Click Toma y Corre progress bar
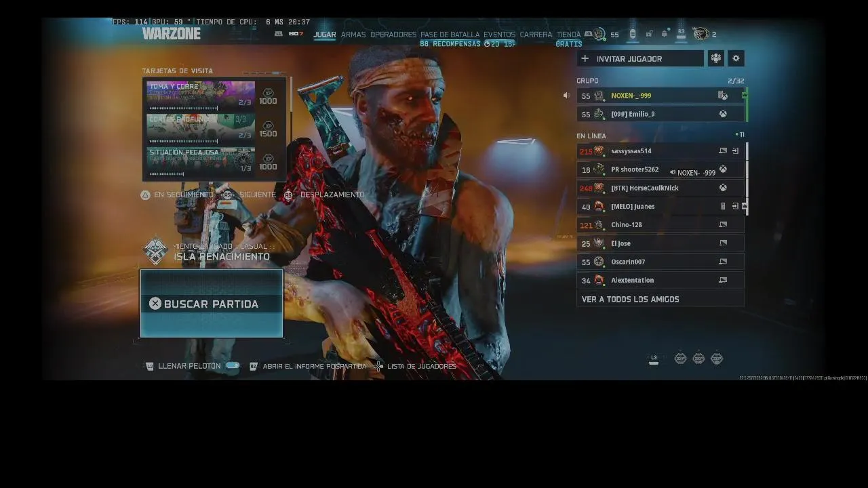This screenshot has width=868, height=488. (183, 108)
